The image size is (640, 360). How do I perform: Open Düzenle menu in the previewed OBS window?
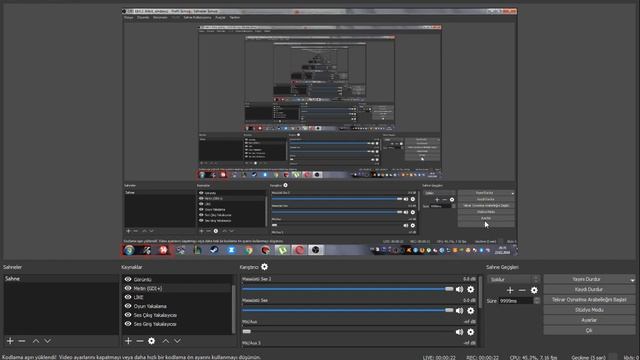tap(143, 18)
